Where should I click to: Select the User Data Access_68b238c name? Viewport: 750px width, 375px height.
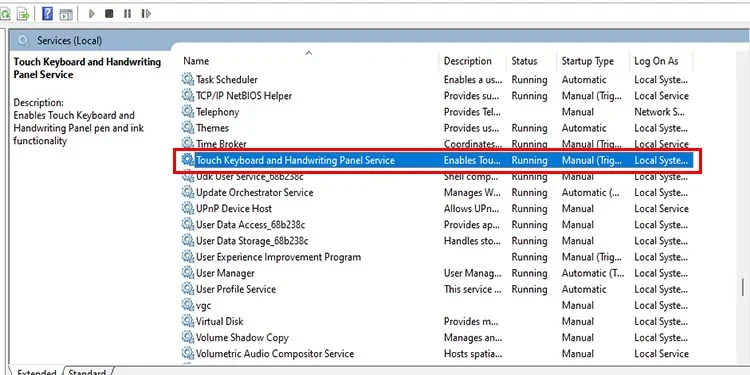(x=251, y=225)
